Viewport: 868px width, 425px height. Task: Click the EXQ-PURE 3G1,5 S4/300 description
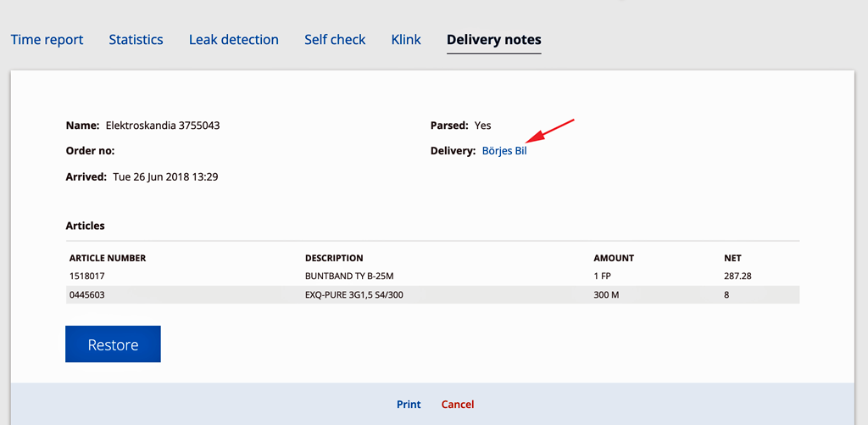pyautogui.click(x=354, y=295)
